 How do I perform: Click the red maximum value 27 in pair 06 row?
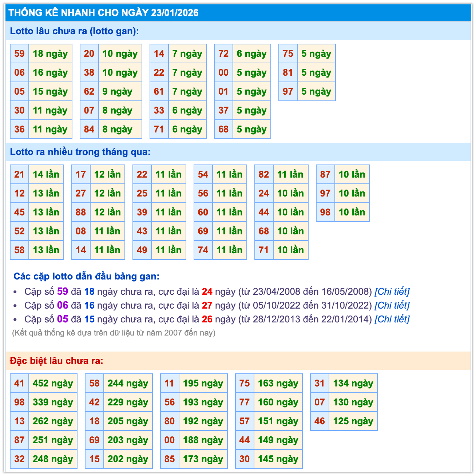click(x=207, y=305)
